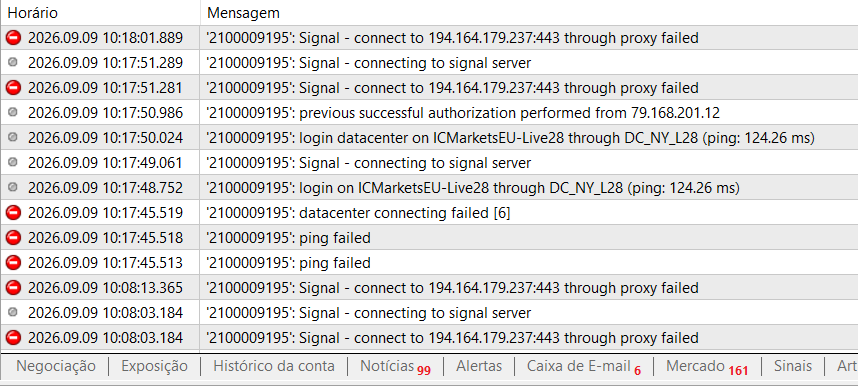The height and width of the screenshot is (386, 858).
Task: Click red error icon at 10:17:45.518 ping failed
Action: (x=13, y=238)
